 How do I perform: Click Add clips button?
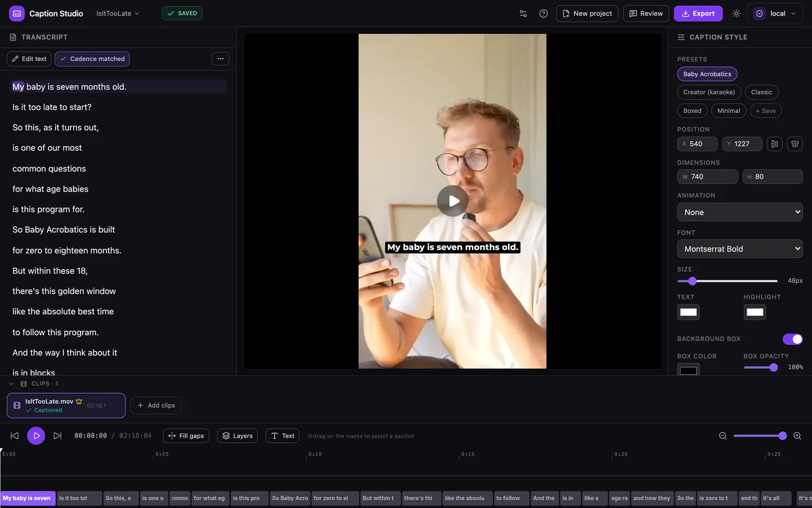(x=156, y=405)
